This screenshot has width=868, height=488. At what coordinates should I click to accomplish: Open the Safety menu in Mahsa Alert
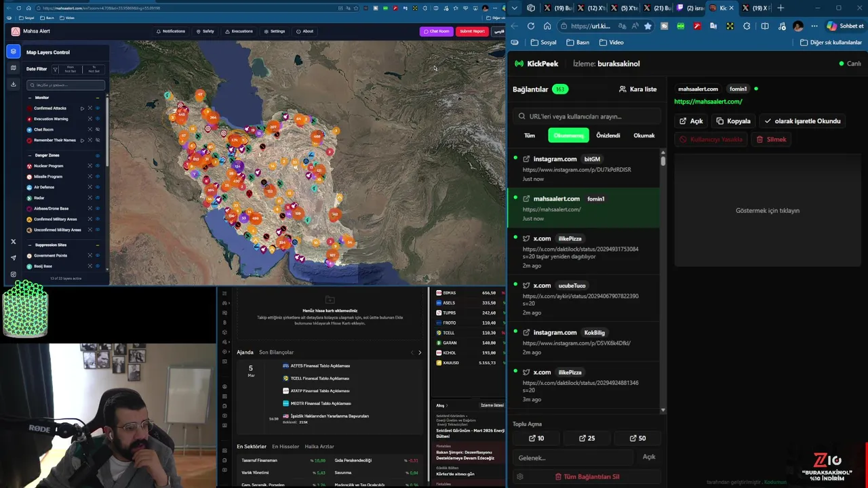pyautogui.click(x=205, y=31)
